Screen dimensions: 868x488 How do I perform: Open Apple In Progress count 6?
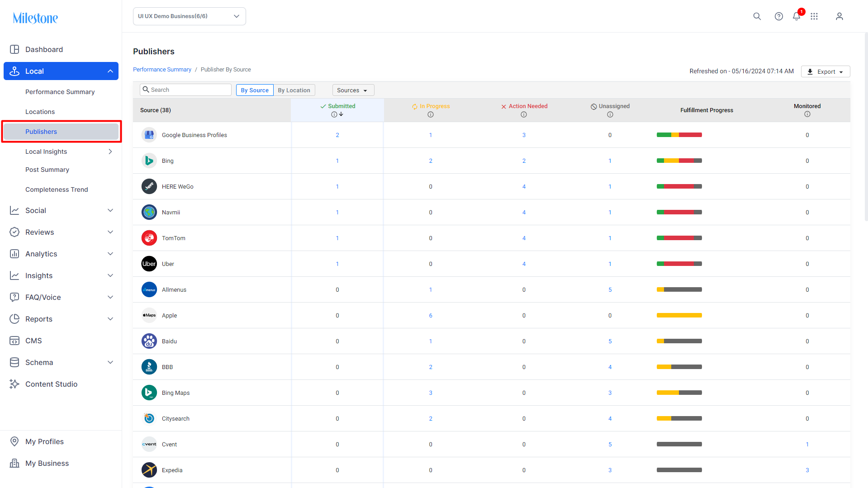tap(431, 315)
